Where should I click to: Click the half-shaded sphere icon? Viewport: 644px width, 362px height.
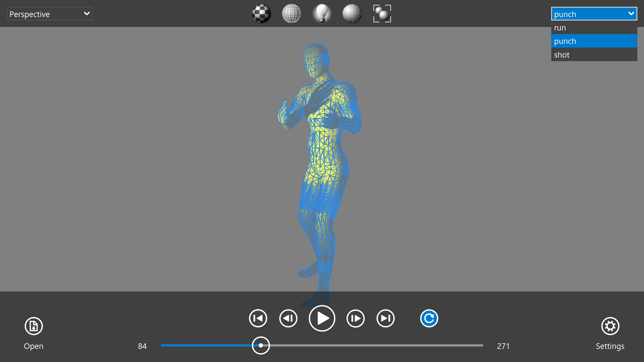coord(352,14)
